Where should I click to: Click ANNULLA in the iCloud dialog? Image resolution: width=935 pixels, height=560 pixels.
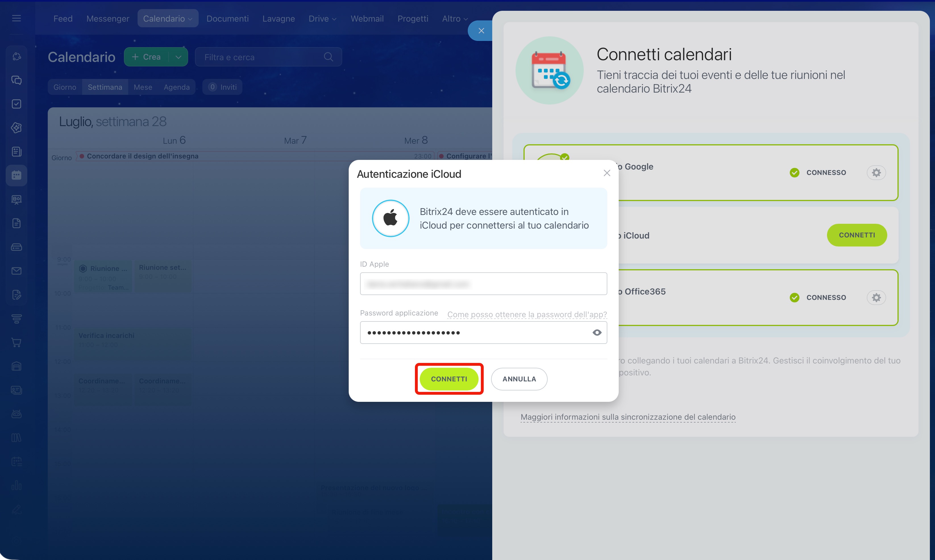click(x=519, y=379)
